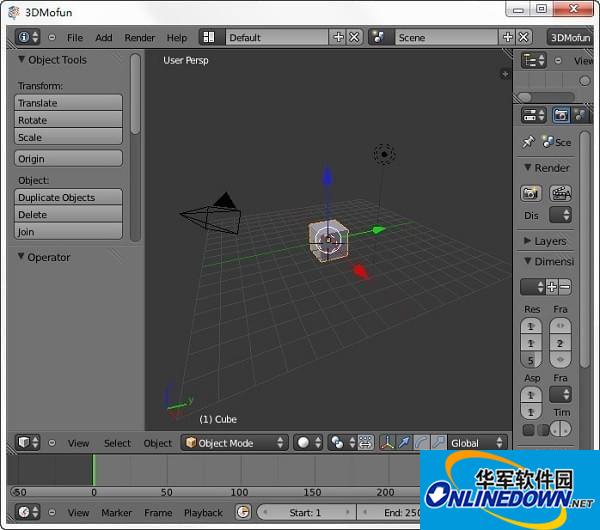Click the render animation clapper icon
This screenshot has width=600, height=530.
[x=561, y=193]
